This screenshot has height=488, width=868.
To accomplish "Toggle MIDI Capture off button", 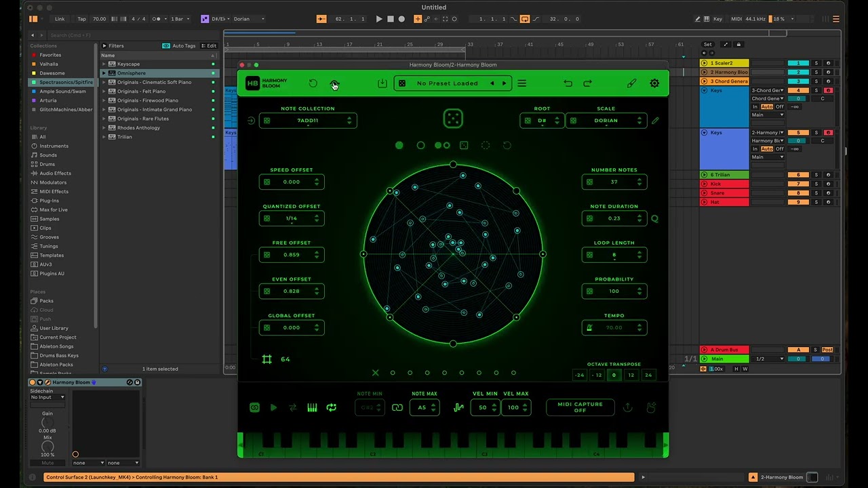I will pyautogui.click(x=580, y=407).
